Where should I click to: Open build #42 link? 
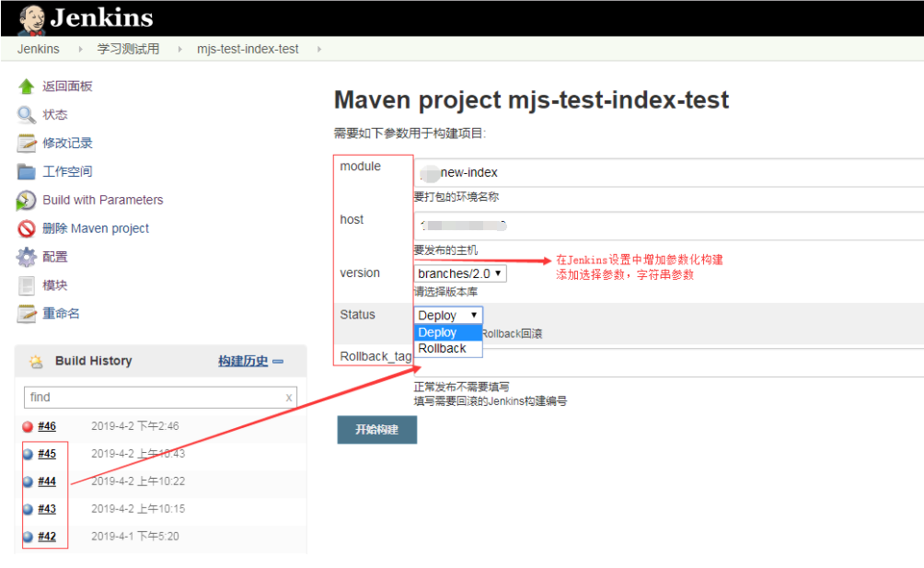(47, 537)
